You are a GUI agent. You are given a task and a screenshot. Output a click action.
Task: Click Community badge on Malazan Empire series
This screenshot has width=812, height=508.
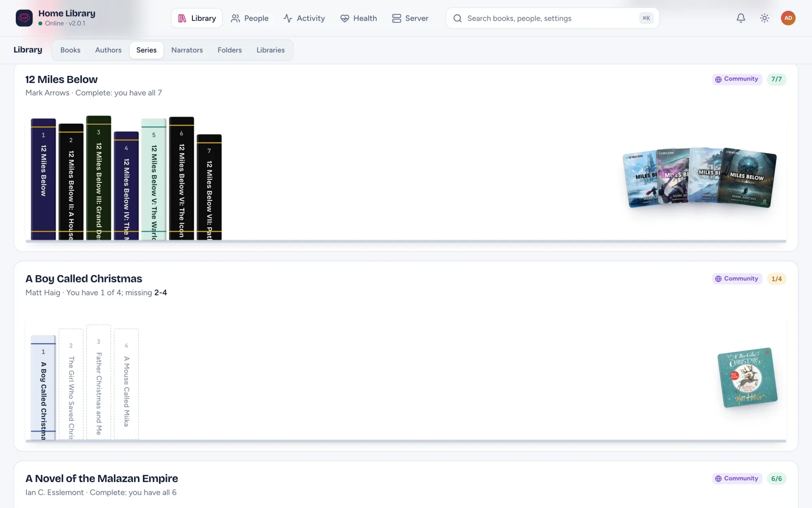(737, 479)
